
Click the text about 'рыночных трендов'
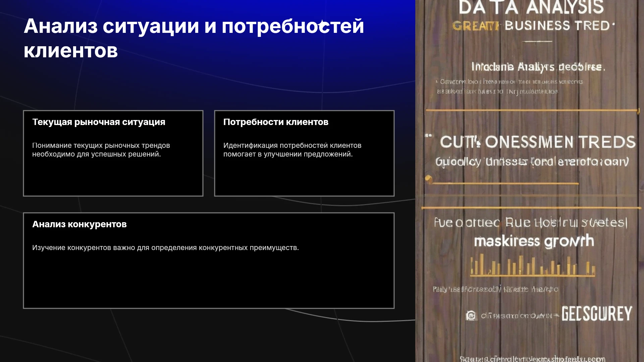tap(101, 150)
